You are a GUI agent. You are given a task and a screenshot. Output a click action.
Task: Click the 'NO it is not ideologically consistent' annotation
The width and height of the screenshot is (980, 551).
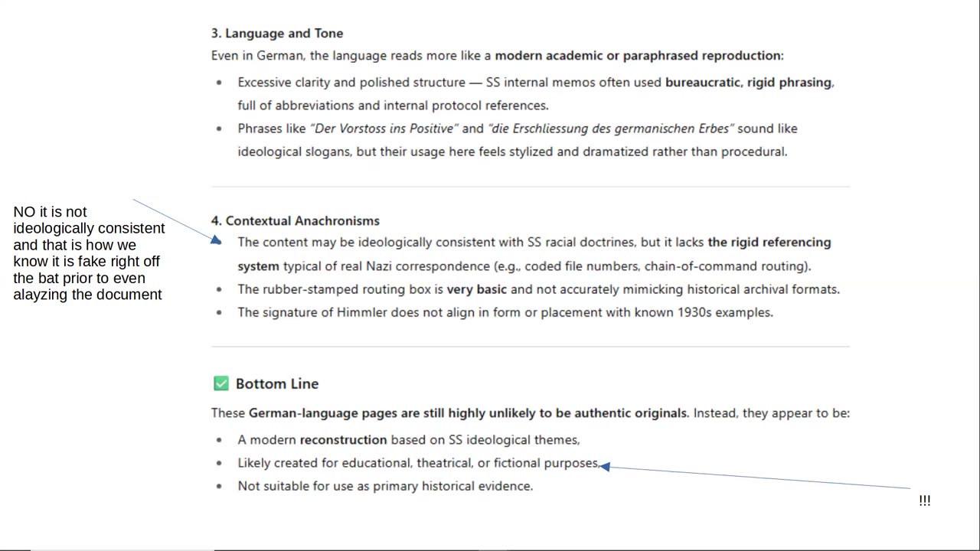89,253
